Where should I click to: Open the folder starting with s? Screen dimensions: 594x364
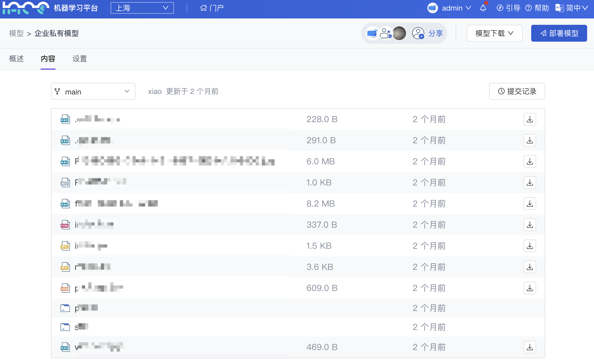tap(81, 327)
